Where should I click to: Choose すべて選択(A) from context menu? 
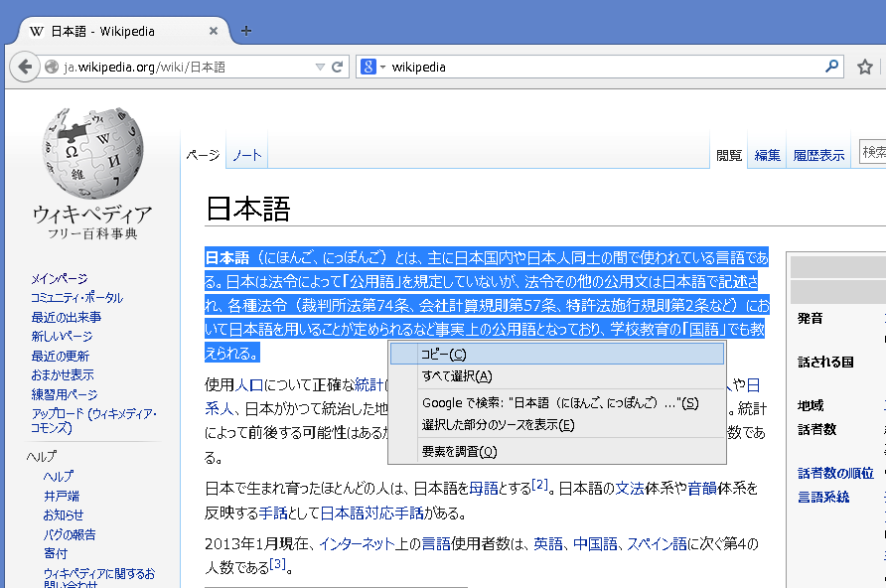tap(557, 376)
